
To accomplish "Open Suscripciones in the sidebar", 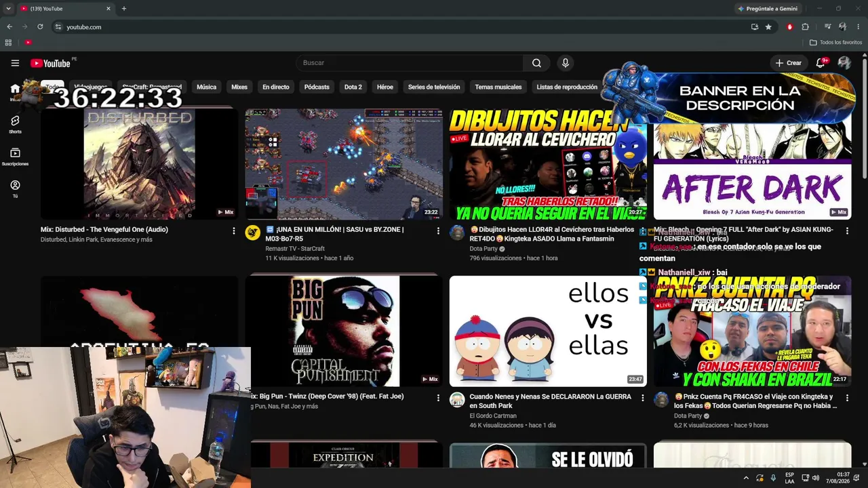I will point(15,157).
